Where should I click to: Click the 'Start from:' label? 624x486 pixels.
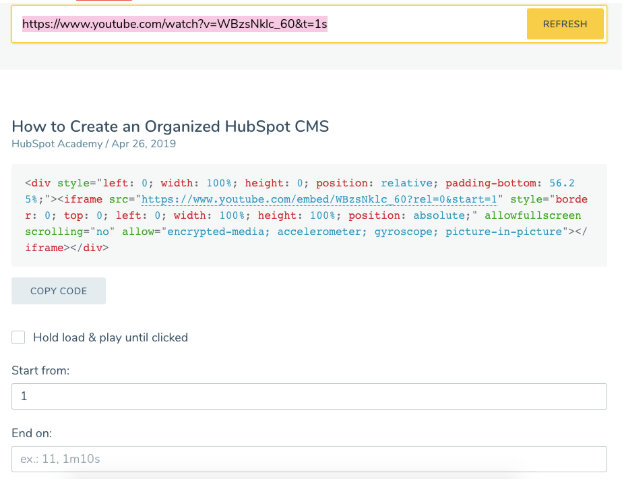click(x=40, y=371)
